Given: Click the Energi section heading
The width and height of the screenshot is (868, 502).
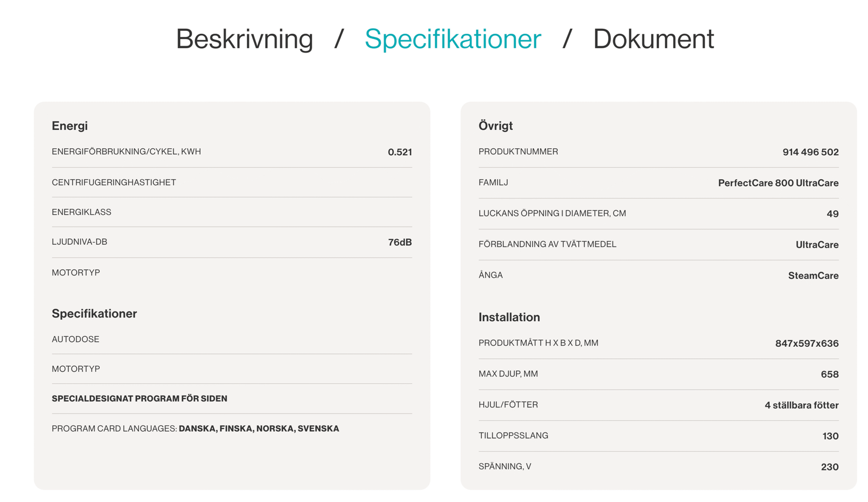Looking at the screenshot, I should click(x=69, y=126).
